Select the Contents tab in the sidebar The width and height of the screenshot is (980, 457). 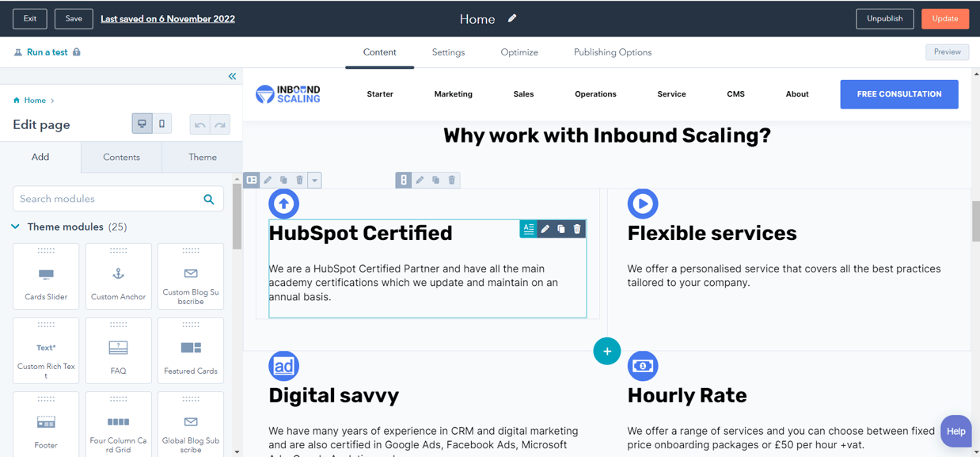(121, 157)
